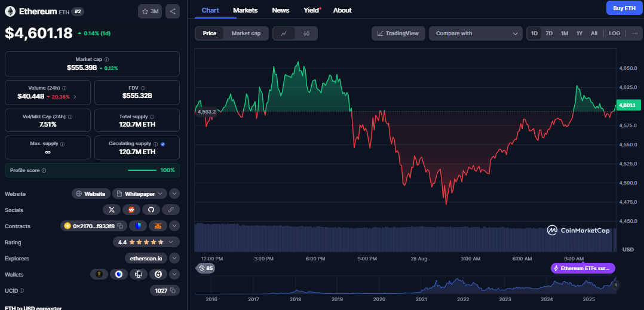This screenshot has width=644, height=310.
Task: Toggle chart to Price view
Action: [x=210, y=33]
